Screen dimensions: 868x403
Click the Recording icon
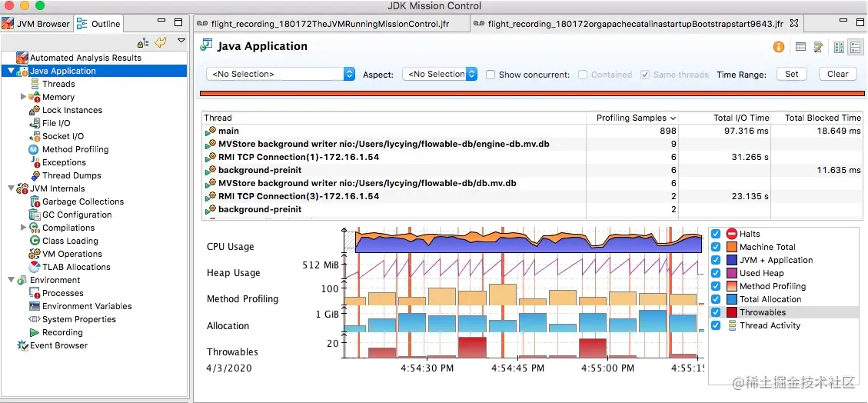(x=35, y=332)
